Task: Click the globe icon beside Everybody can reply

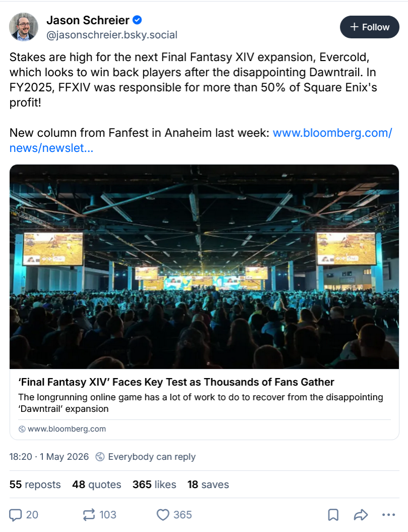Action: click(100, 457)
